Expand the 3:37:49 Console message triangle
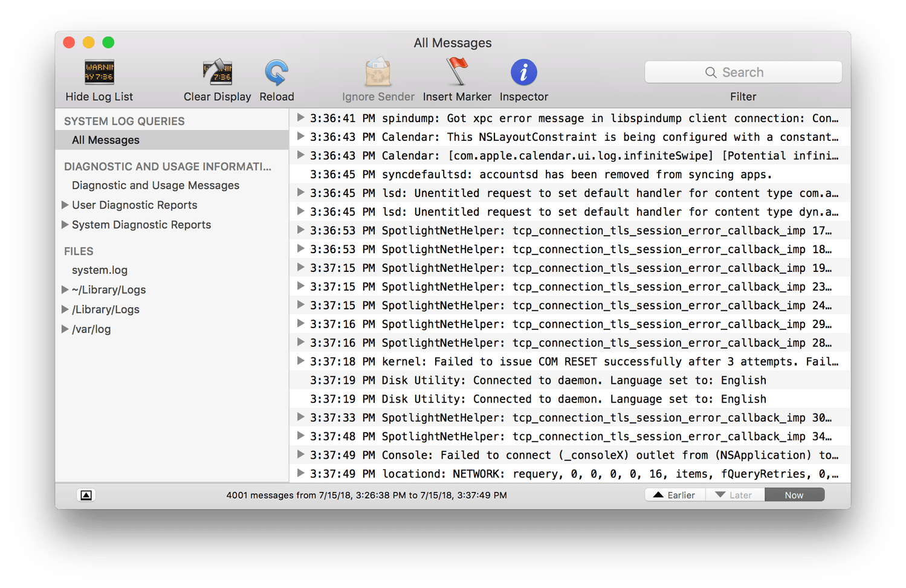The width and height of the screenshot is (906, 588). [x=300, y=454]
